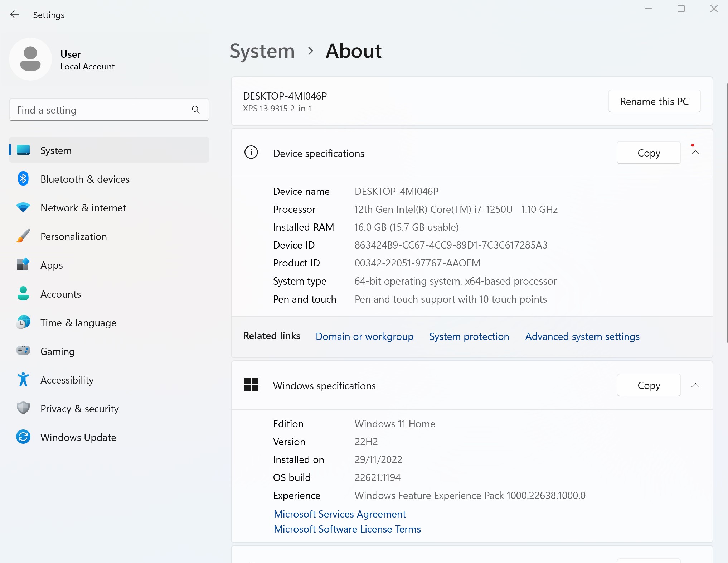Click the search magnifier icon
This screenshot has width=728, height=563.
point(196,110)
